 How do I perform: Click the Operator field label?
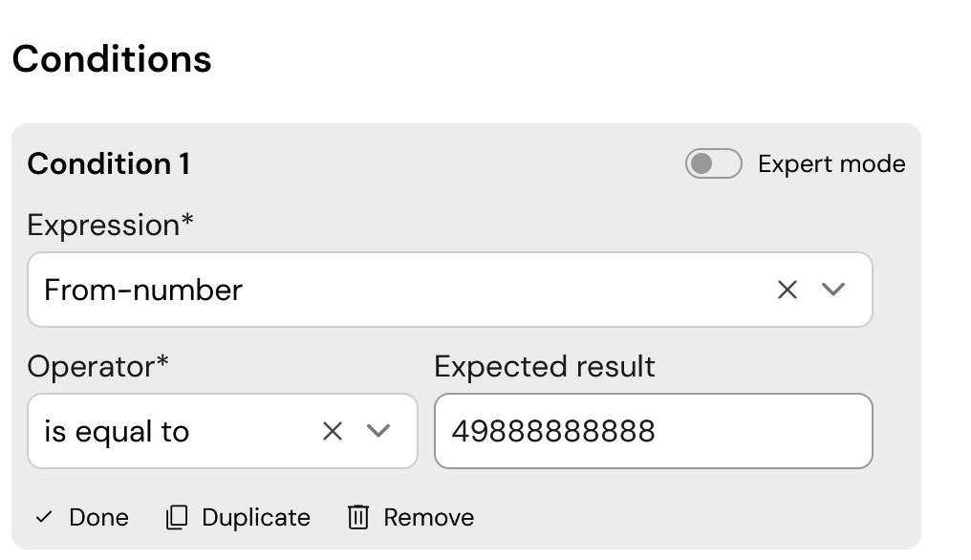tap(97, 366)
